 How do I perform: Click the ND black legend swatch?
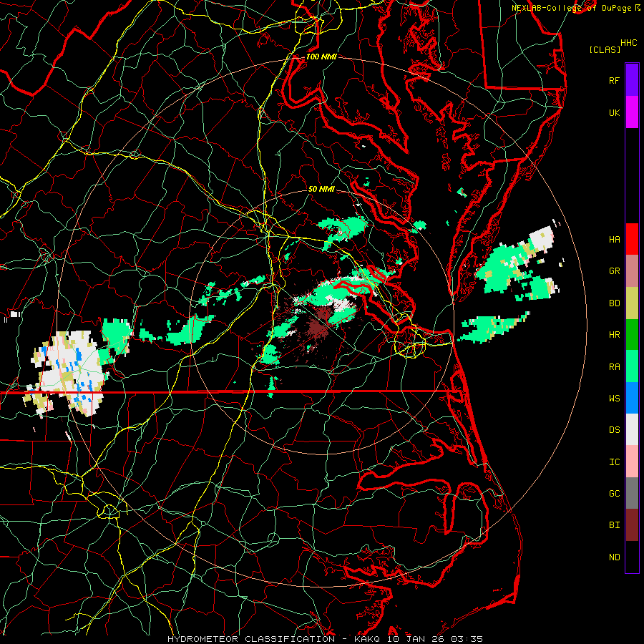tap(632, 557)
